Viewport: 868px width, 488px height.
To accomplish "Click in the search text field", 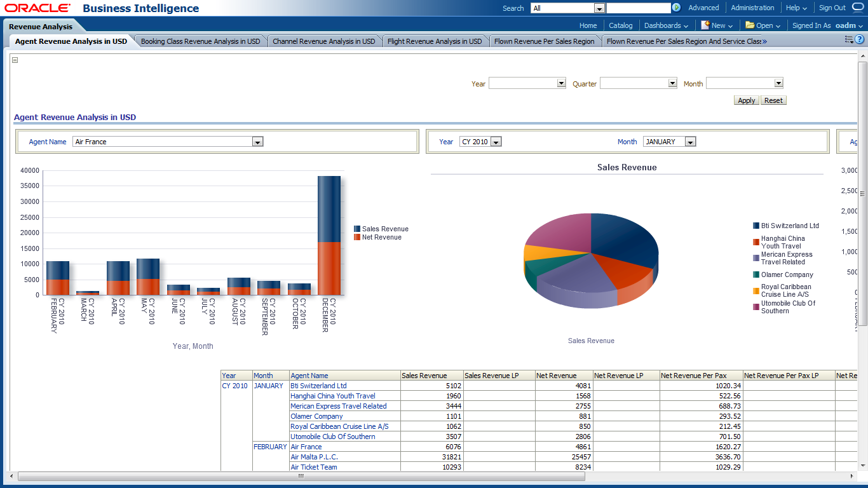I will click(638, 8).
